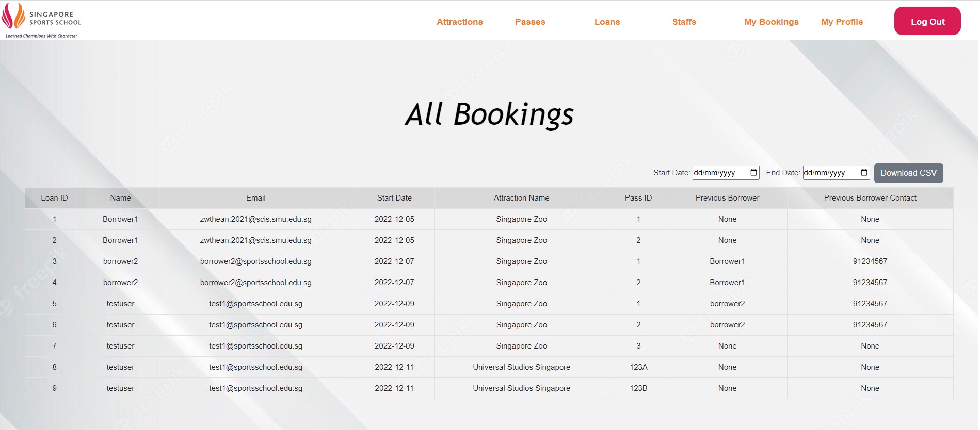Open My Profile
Viewport: 980px width, 430px height.
842,22
